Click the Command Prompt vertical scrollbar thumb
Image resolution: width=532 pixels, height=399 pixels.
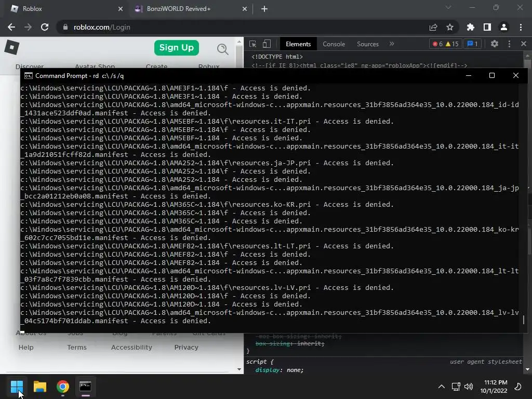pos(524,320)
